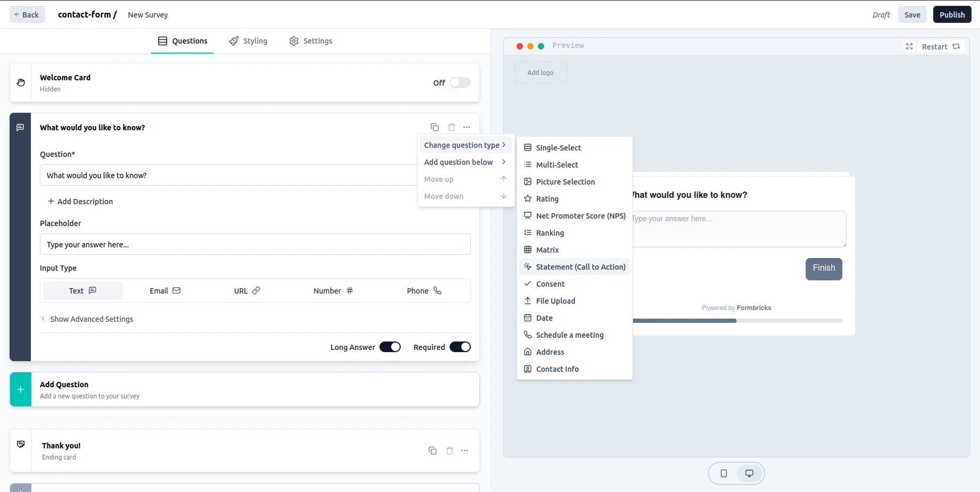The height and width of the screenshot is (492, 980).
Task: Switch to the Settings tab
Action: click(311, 41)
